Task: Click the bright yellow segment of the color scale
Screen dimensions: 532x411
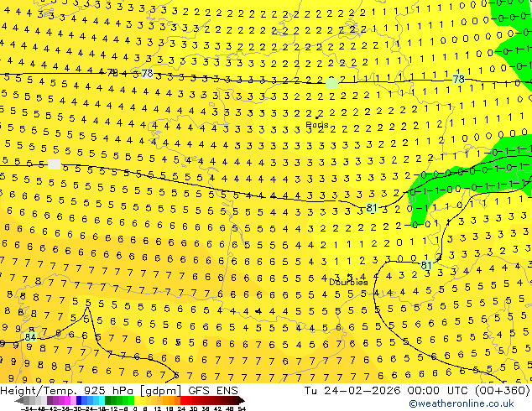Action: [137, 400]
